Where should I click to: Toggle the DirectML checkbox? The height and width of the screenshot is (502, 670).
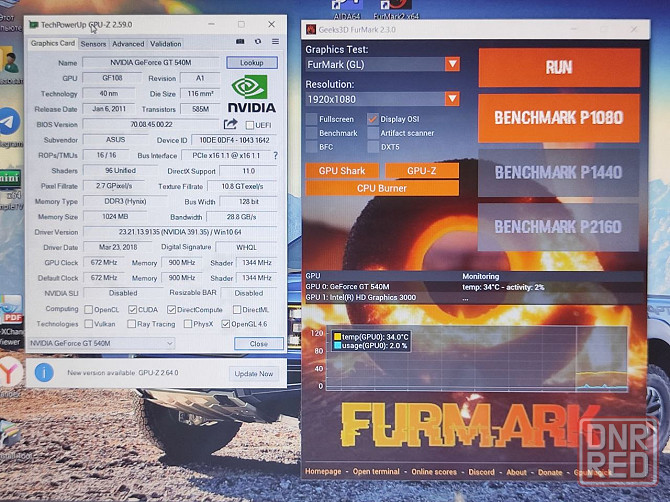[237, 309]
